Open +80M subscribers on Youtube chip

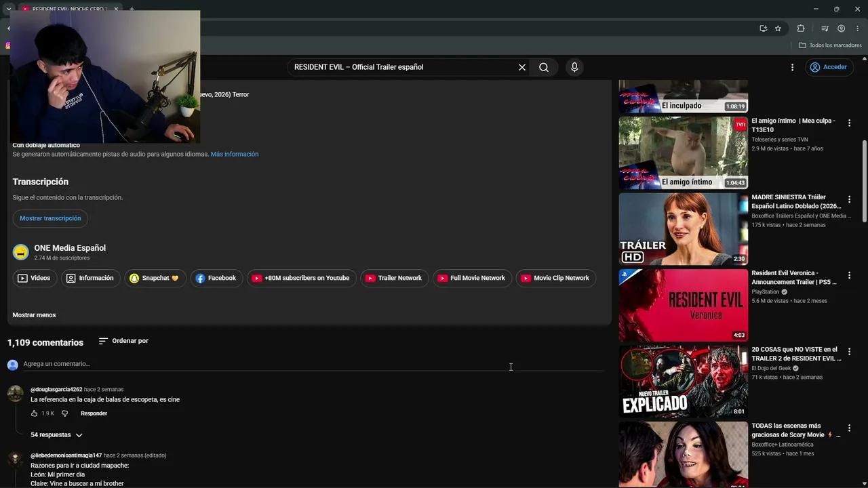pos(301,278)
